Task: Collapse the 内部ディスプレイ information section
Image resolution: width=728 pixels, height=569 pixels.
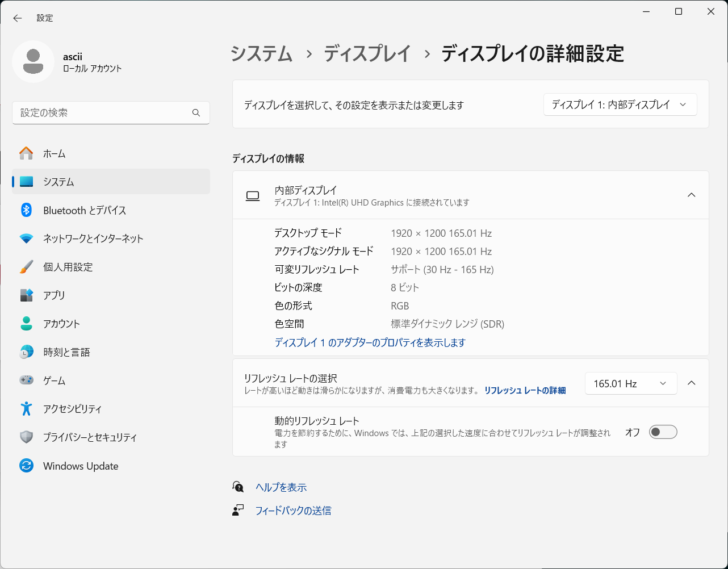Action: tap(691, 195)
